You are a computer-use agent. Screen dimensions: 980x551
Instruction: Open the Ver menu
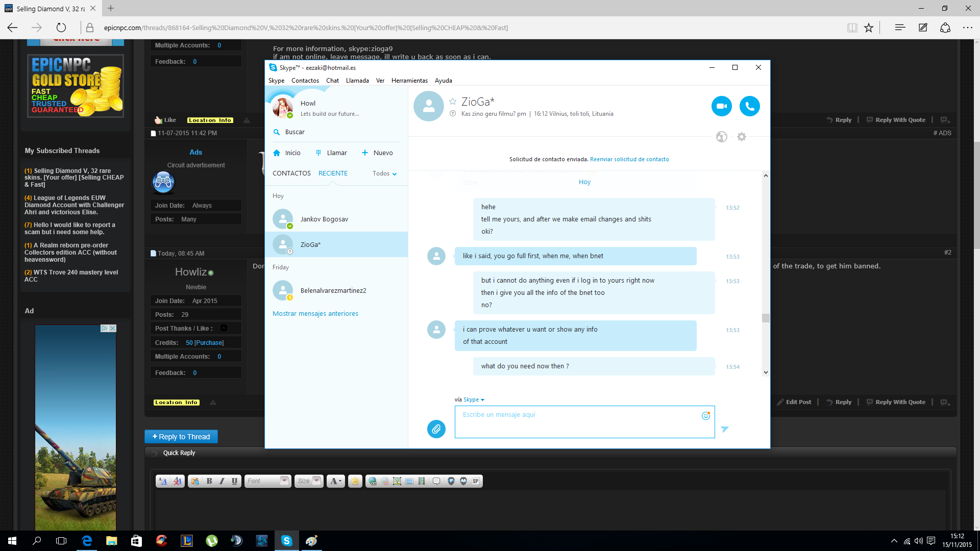point(380,81)
